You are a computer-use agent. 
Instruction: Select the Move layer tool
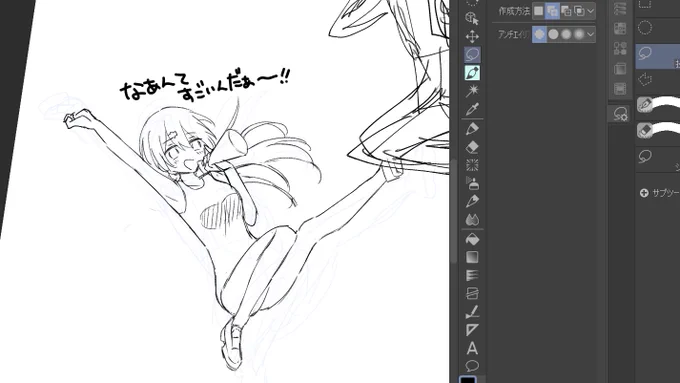coord(472,37)
